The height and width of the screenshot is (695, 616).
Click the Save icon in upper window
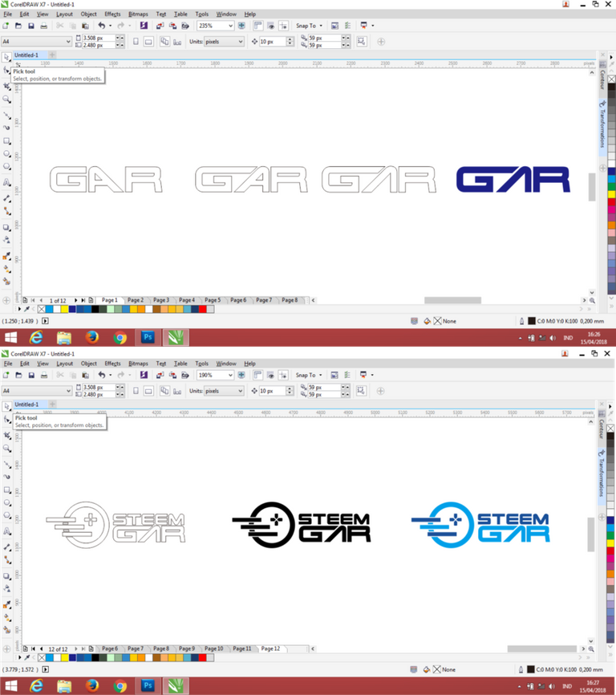pyautogui.click(x=31, y=26)
